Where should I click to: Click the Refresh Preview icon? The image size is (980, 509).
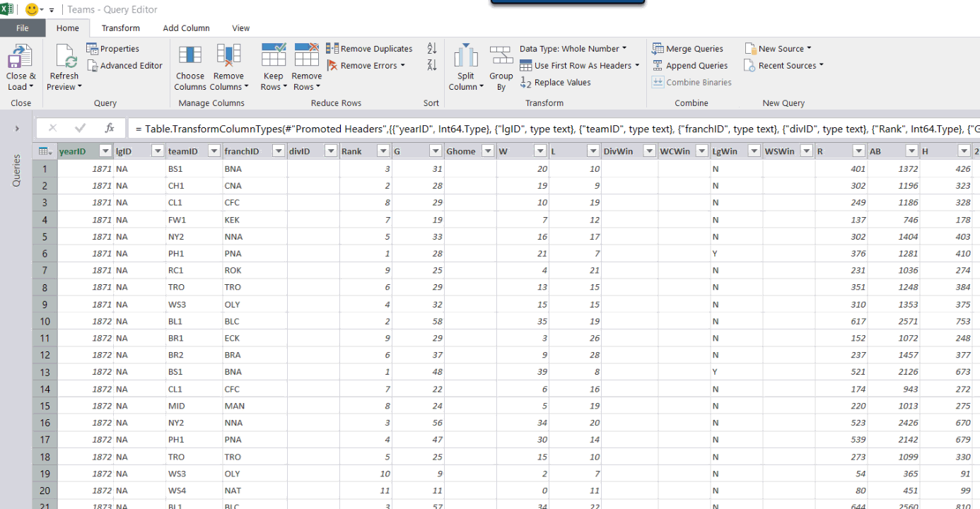coord(64,57)
